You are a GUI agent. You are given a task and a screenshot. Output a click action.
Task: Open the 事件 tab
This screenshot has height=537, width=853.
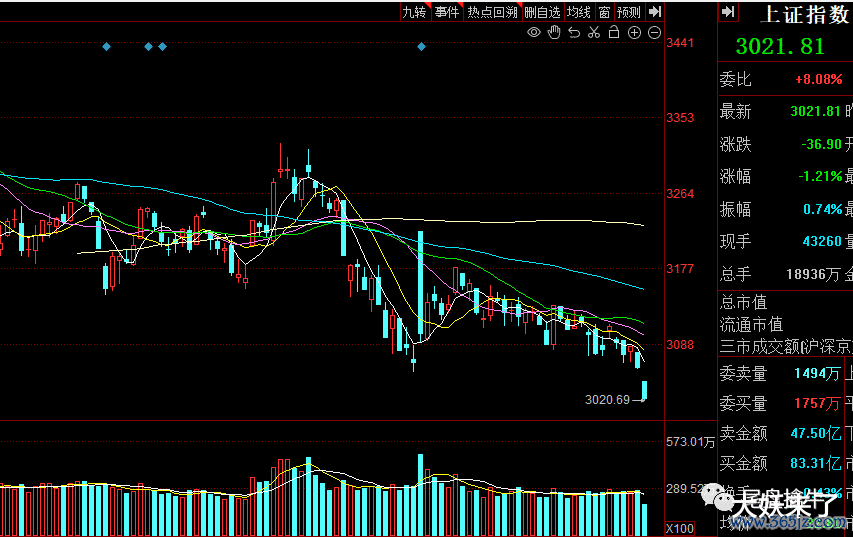coord(447,12)
